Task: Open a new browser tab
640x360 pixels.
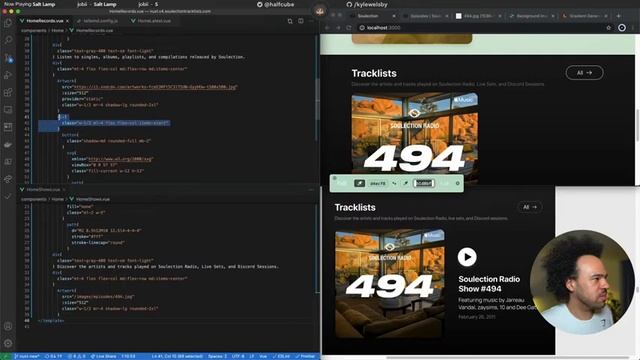Action: [x=618, y=16]
